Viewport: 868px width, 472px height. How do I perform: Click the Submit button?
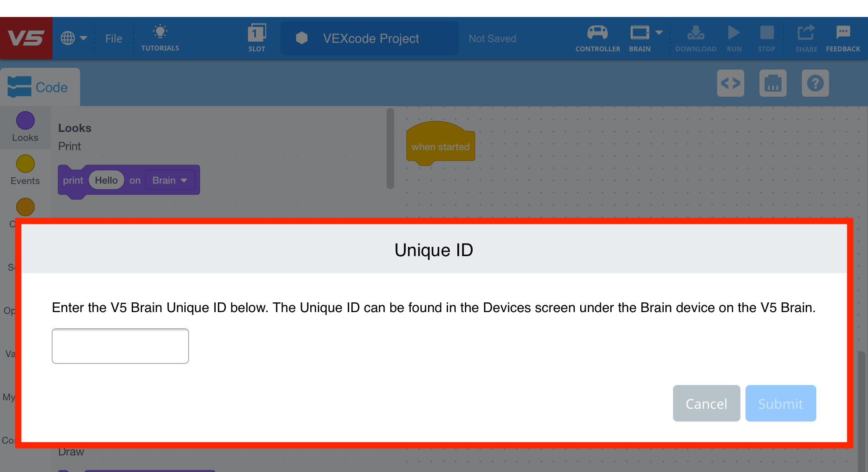(x=781, y=403)
